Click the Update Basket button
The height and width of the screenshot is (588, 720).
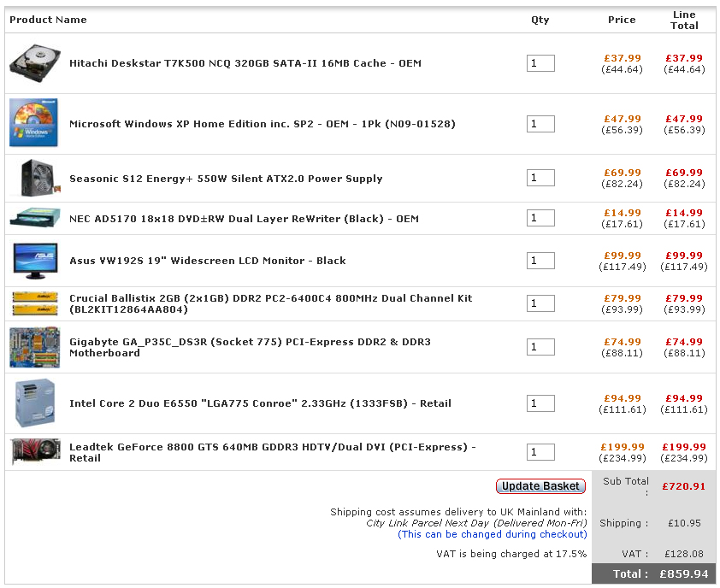(x=540, y=486)
